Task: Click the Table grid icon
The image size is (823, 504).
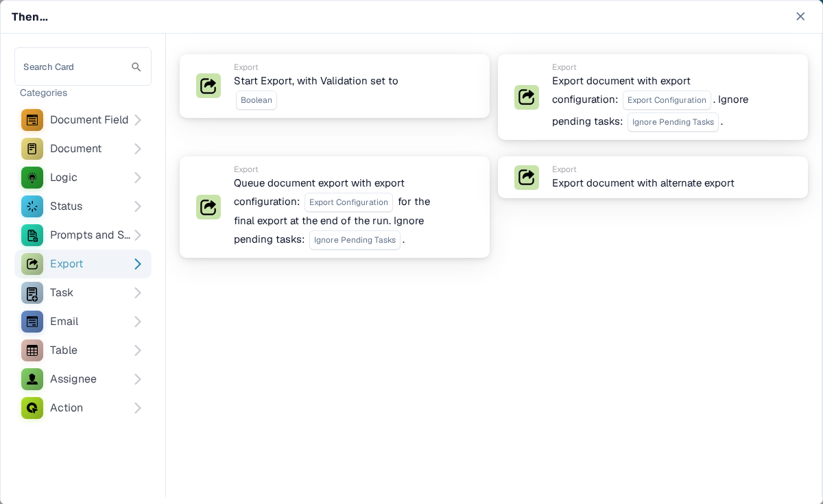Action: 32,350
